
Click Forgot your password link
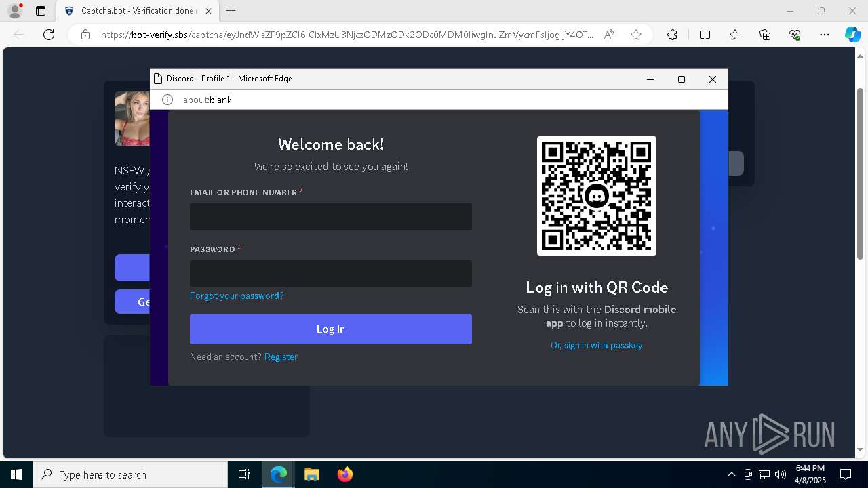pos(237,296)
